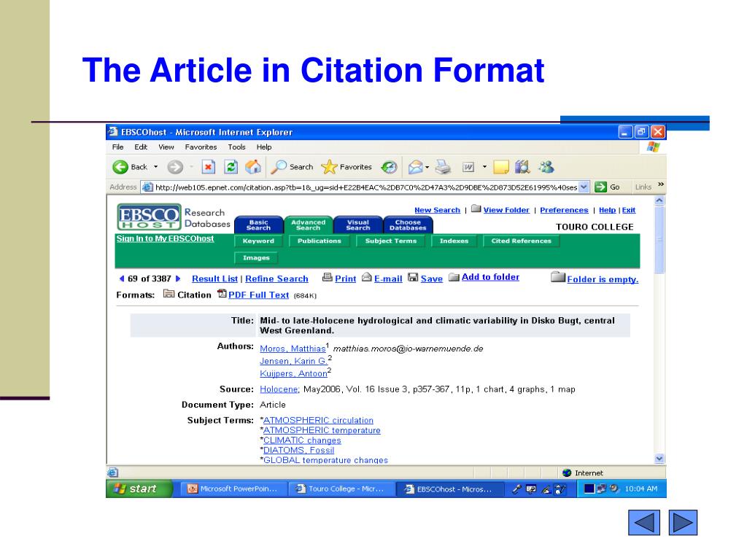Viewport: 747px width, 560px height.
Task: Click the EBSCO Host logo
Action: click(x=149, y=217)
